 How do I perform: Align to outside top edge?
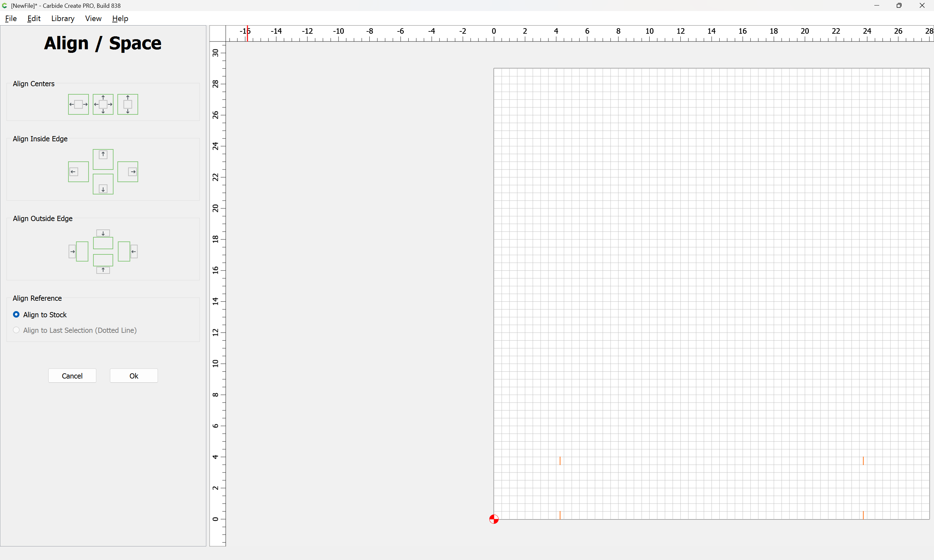tap(103, 239)
